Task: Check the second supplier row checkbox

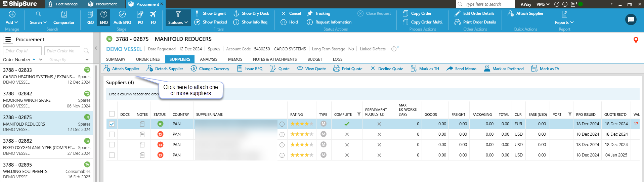Action: (112, 134)
